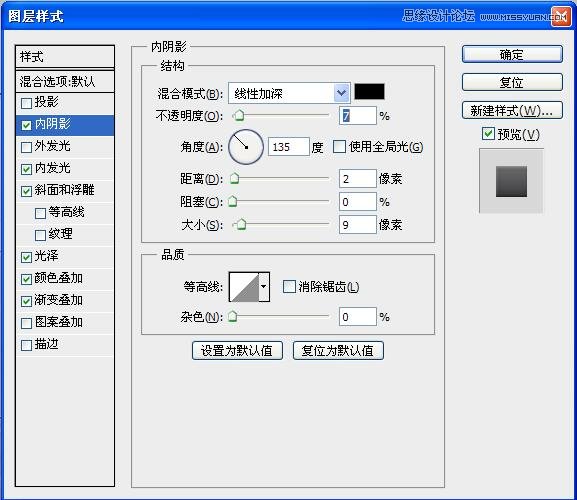Viewport: 577px width, 500px height.
Task: Click the 距离 pixel input field
Action: click(358, 179)
